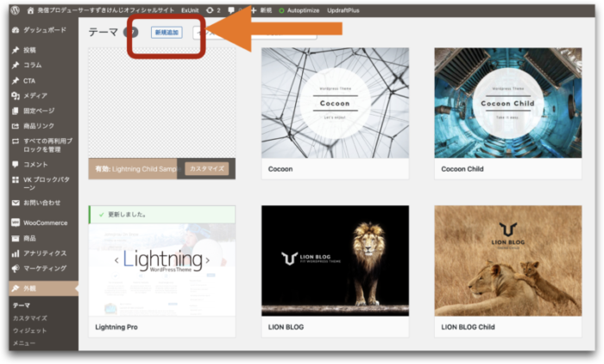Click the 有効: Lightning Child Sample label

point(136,169)
